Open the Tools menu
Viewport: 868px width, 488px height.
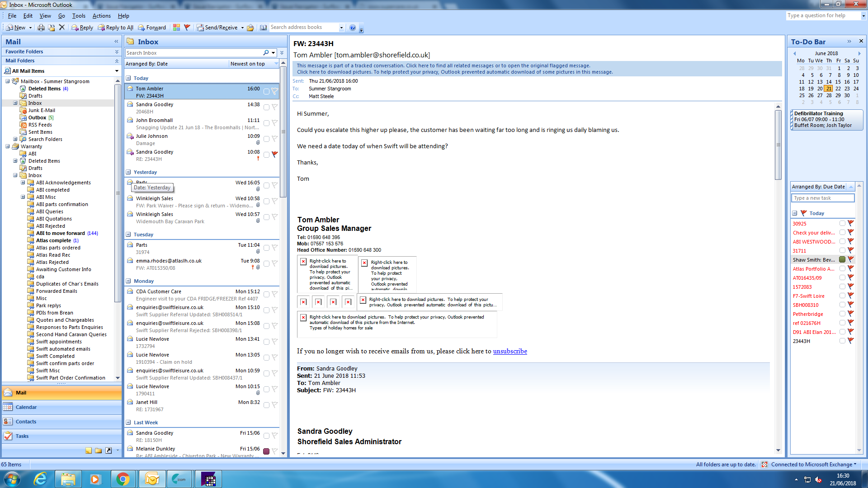click(x=78, y=16)
